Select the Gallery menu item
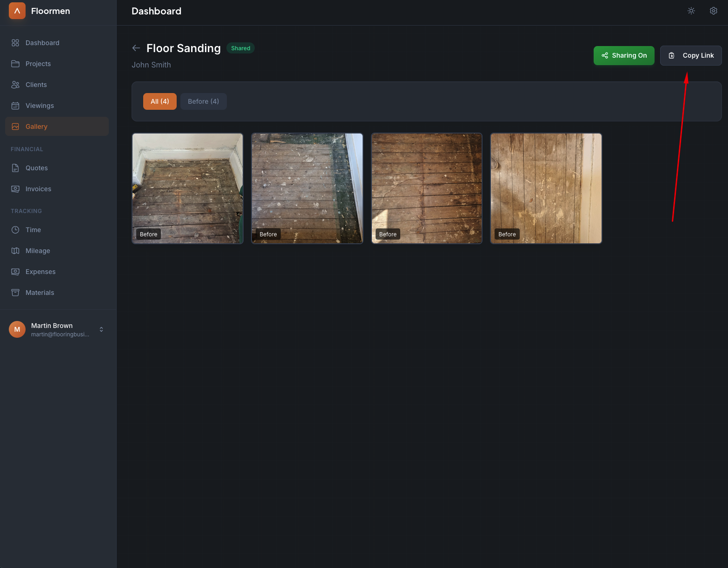The image size is (728, 568). pos(36,126)
